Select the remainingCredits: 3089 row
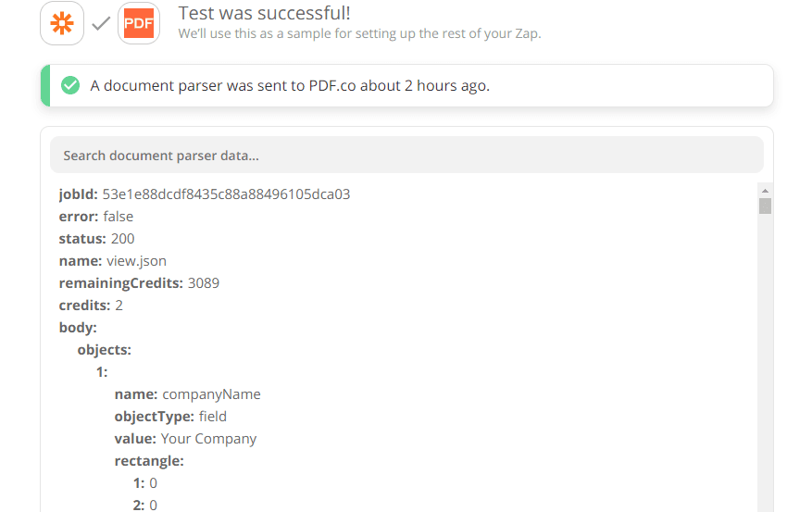Viewport: 812px width, 512px height. 140,283
